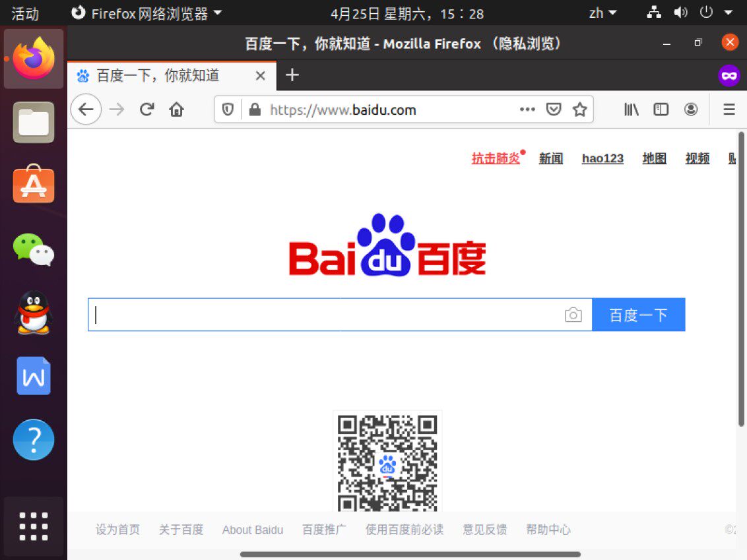The height and width of the screenshot is (560, 747).
Task: Toggle the sidebar view icon
Action: [661, 109]
